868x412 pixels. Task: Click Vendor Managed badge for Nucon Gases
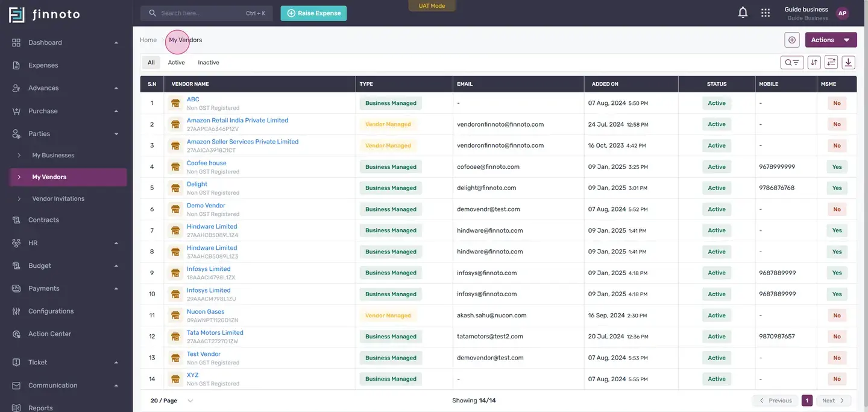click(388, 315)
